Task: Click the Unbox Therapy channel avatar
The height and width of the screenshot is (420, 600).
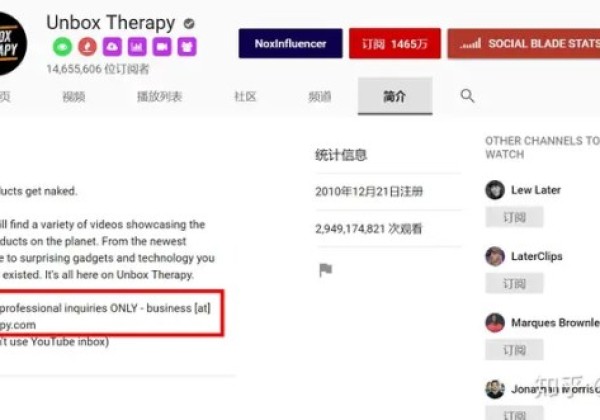Action: (11, 43)
